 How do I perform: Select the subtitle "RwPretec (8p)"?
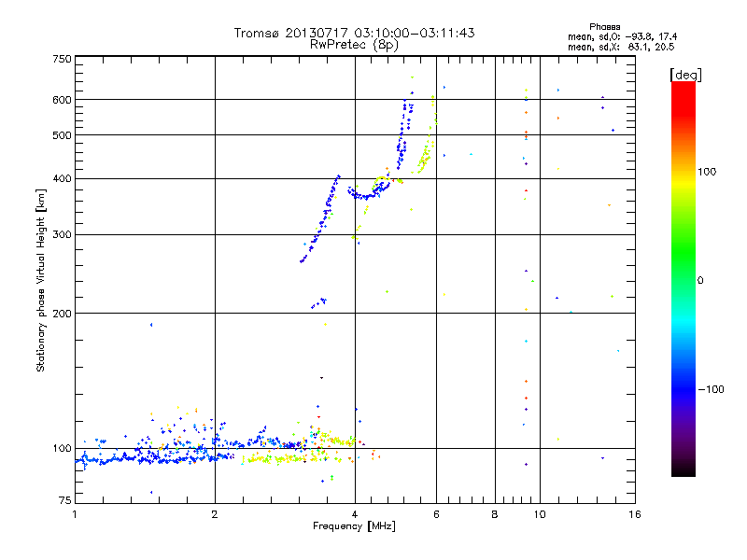coord(354,45)
